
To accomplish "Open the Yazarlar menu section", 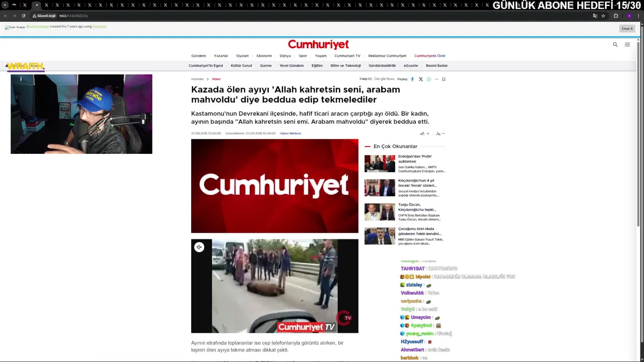I will point(221,56).
